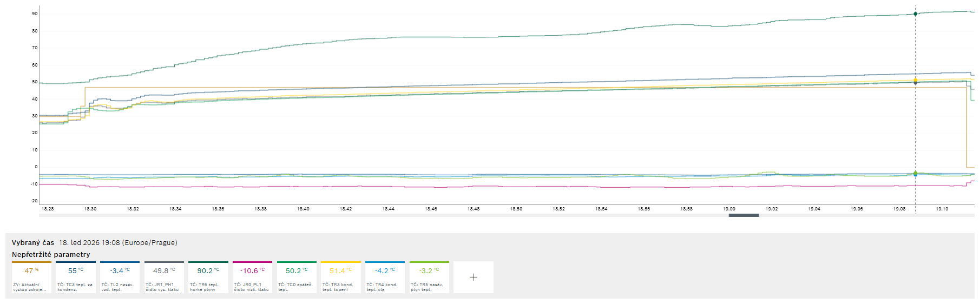Click the Vybraný čas label
Viewport: 980px width, 304px height.
tap(33, 243)
